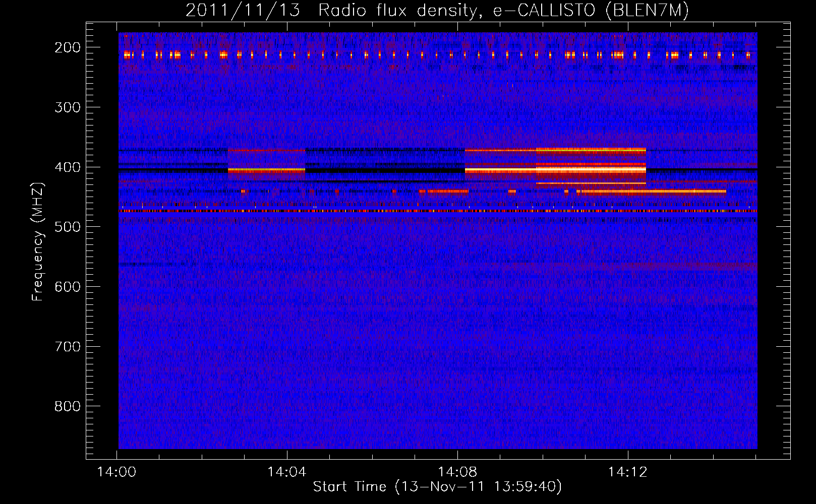816x504 pixels.
Task: Click the 800 frequency tick label
Action: [x=68, y=406]
